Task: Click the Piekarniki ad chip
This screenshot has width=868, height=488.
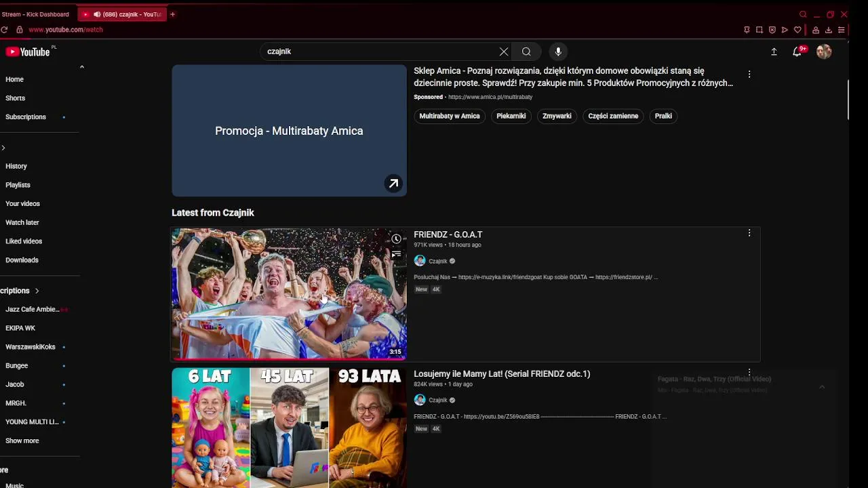Action: 511,116
